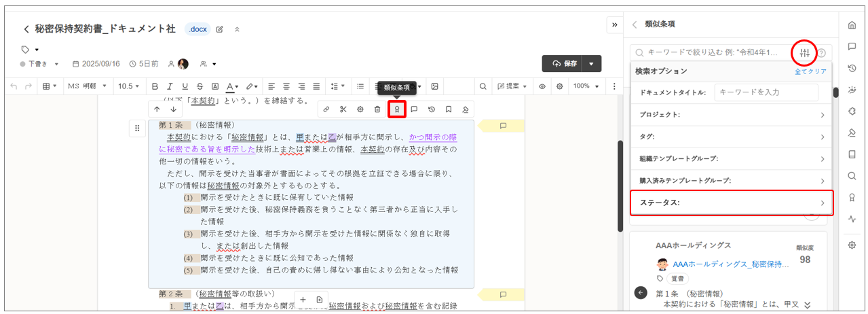Toggle bold formatting
The width and height of the screenshot is (868, 314).
tap(155, 86)
